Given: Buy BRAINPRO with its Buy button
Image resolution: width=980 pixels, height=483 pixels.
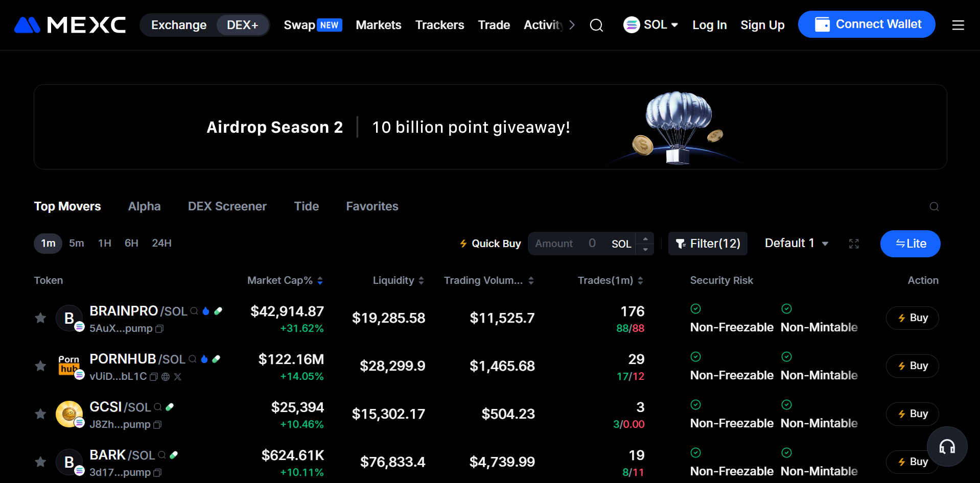Looking at the screenshot, I should coord(912,318).
